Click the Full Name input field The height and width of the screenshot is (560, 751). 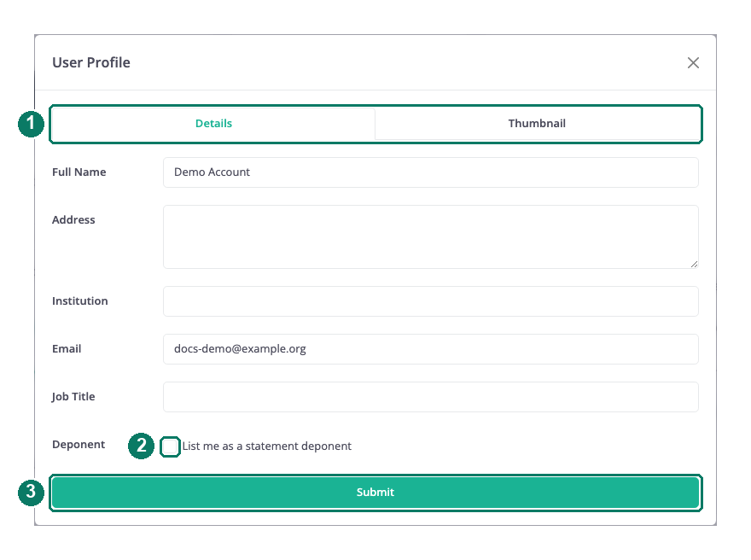[431, 172]
